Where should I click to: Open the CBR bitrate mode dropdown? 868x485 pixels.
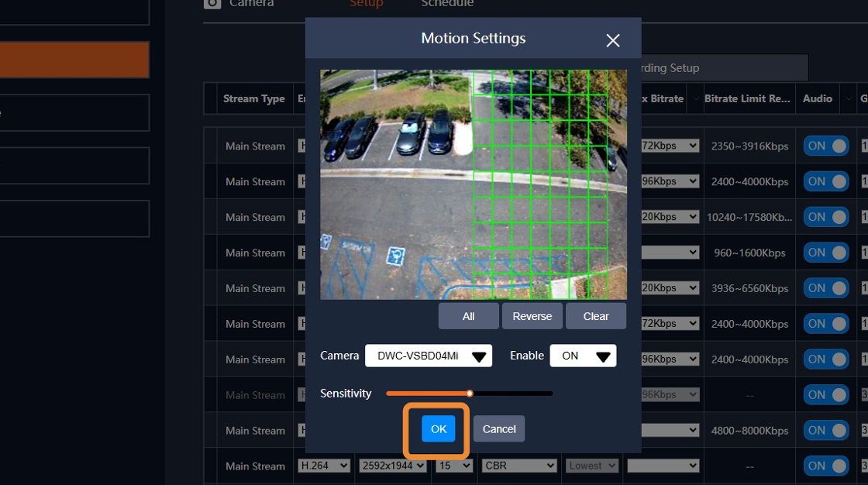[x=518, y=466]
